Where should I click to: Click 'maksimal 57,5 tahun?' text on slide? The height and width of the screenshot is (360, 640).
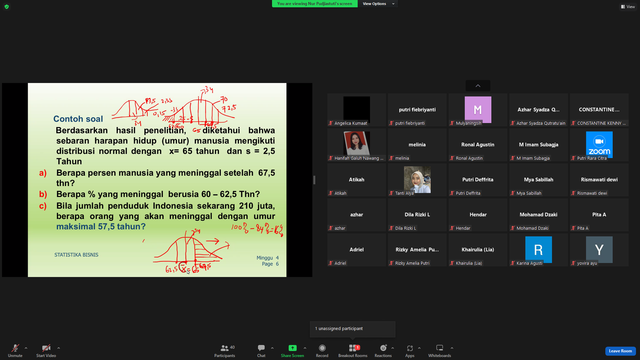(x=101, y=227)
